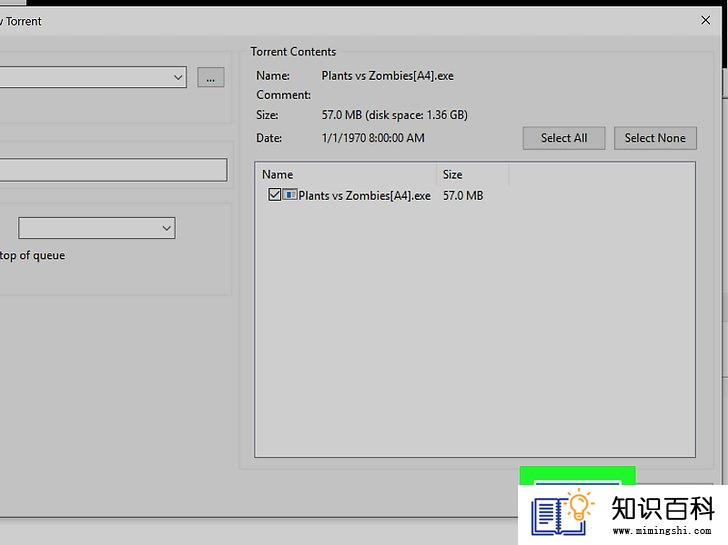This screenshot has width=728, height=545.
Task: Open the save location browse (...) button
Action: tap(211, 78)
